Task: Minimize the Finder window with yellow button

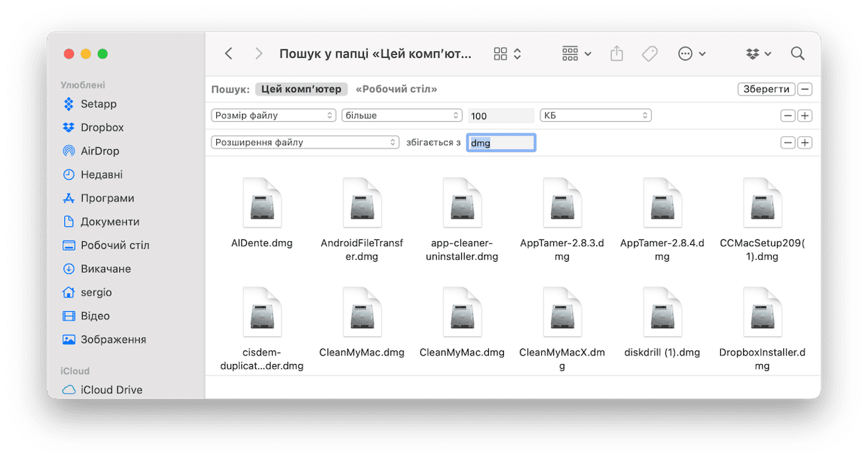Action: point(86,54)
